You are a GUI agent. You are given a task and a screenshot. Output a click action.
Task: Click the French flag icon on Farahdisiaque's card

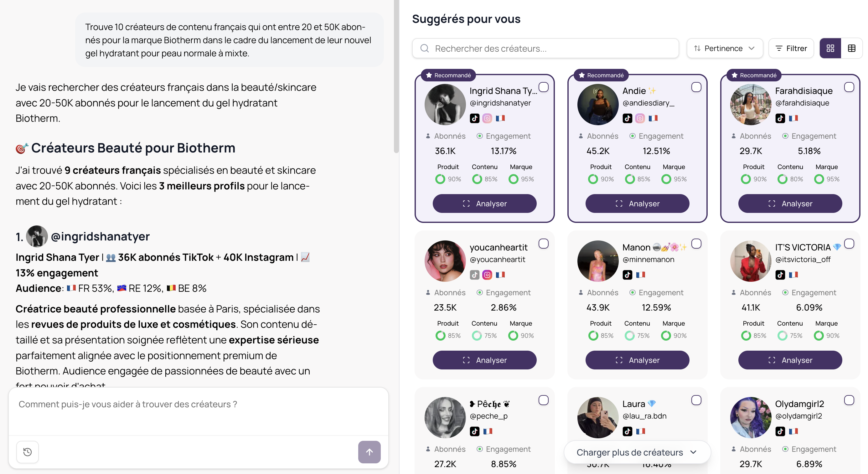(x=794, y=118)
